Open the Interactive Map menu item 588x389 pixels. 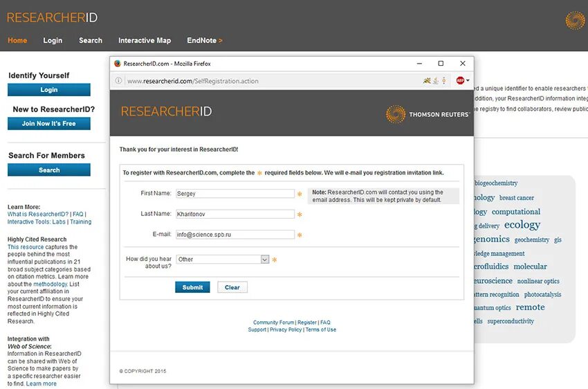(x=145, y=40)
